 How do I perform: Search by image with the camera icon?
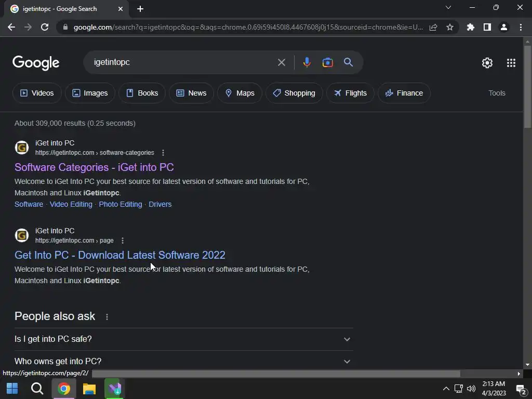[x=327, y=62]
